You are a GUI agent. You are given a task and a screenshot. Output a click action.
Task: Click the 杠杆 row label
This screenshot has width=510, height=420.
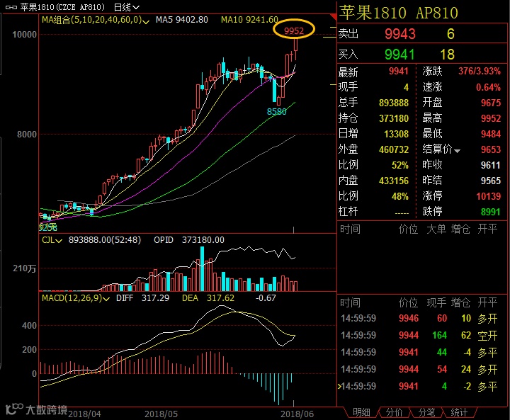pyautogui.click(x=348, y=212)
